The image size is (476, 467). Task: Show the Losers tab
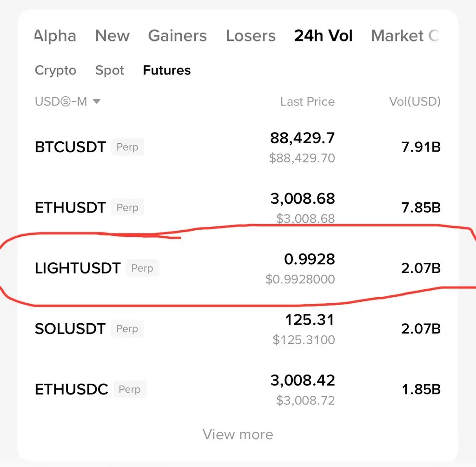pyautogui.click(x=251, y=36)
